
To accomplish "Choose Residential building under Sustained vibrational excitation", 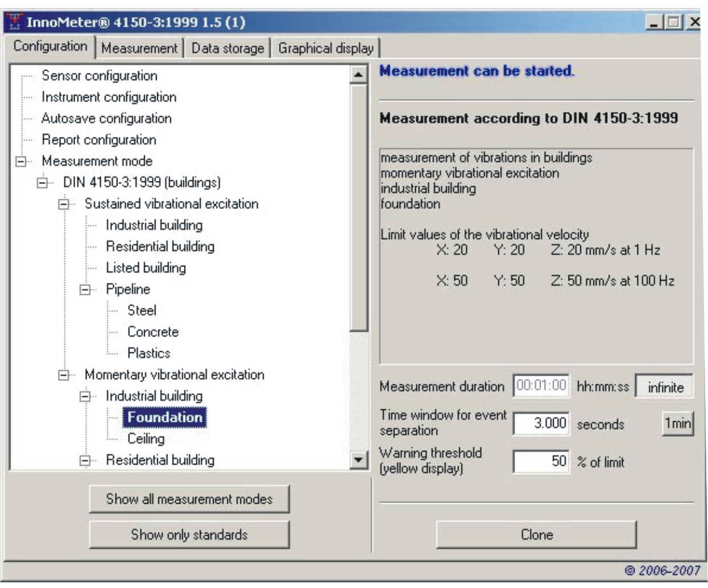I will point(160,246).
